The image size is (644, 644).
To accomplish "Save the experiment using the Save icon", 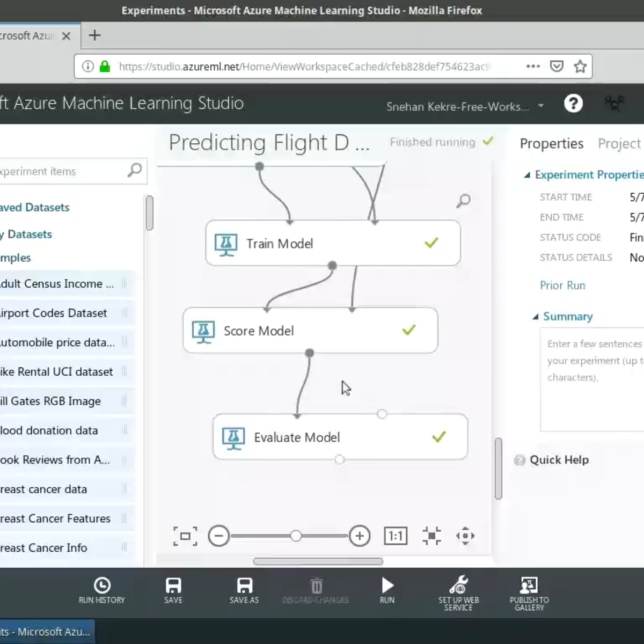I will (x=173, y=589).
